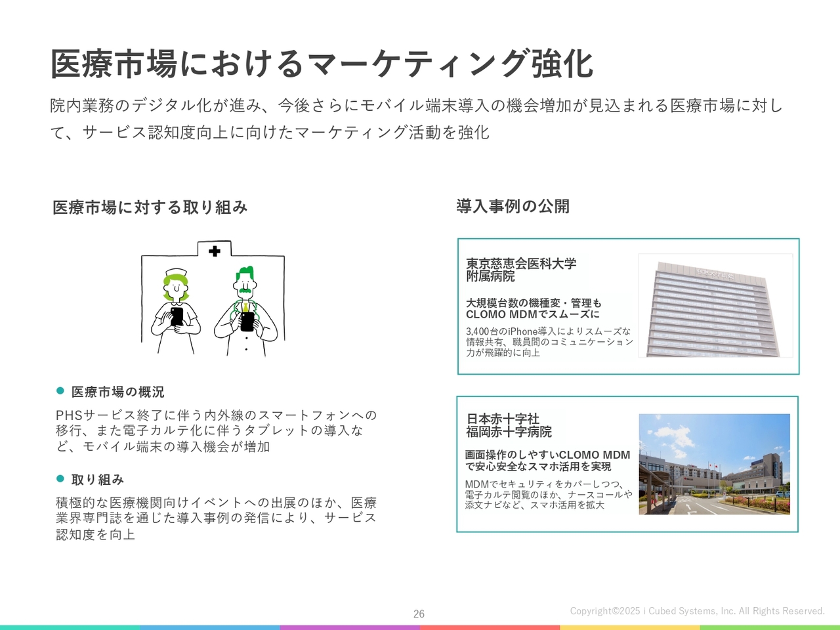Screen dimensions: 840x630
Task: Click the doctor figure with mustache
Action: tap(246, 311)
